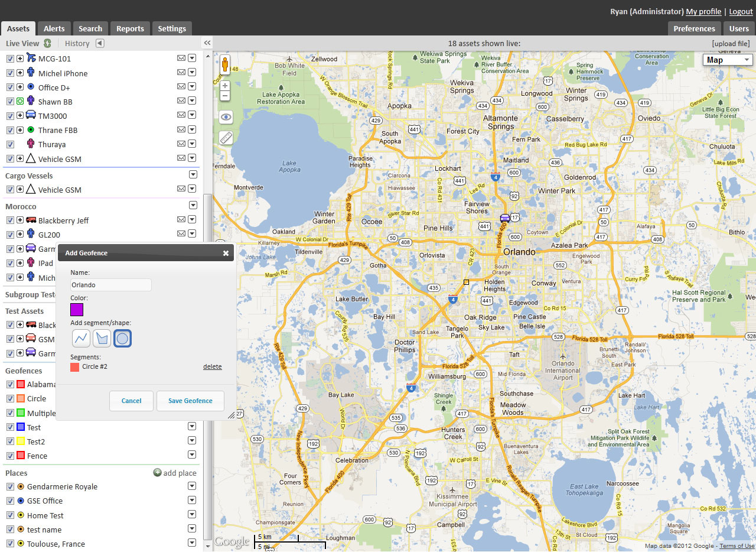
Task: Open the distance measuring ruler tool
Action: [x=225, y=137]
